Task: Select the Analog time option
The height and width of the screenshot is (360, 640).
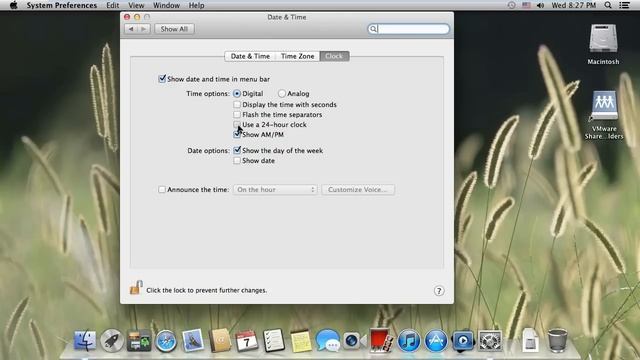Action: point(282,93)
